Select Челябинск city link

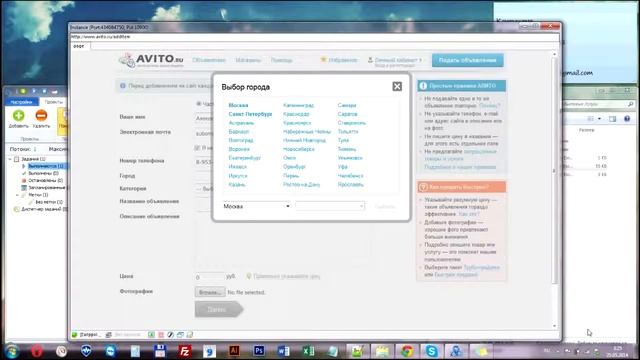(x=351, y=176)
